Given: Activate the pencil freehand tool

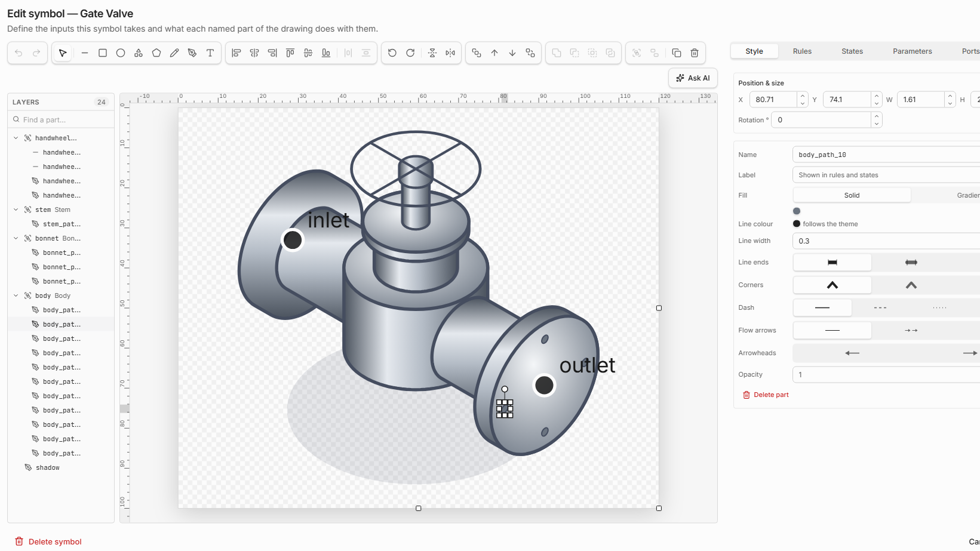Looking at the screenshot, I should (174, 53).
